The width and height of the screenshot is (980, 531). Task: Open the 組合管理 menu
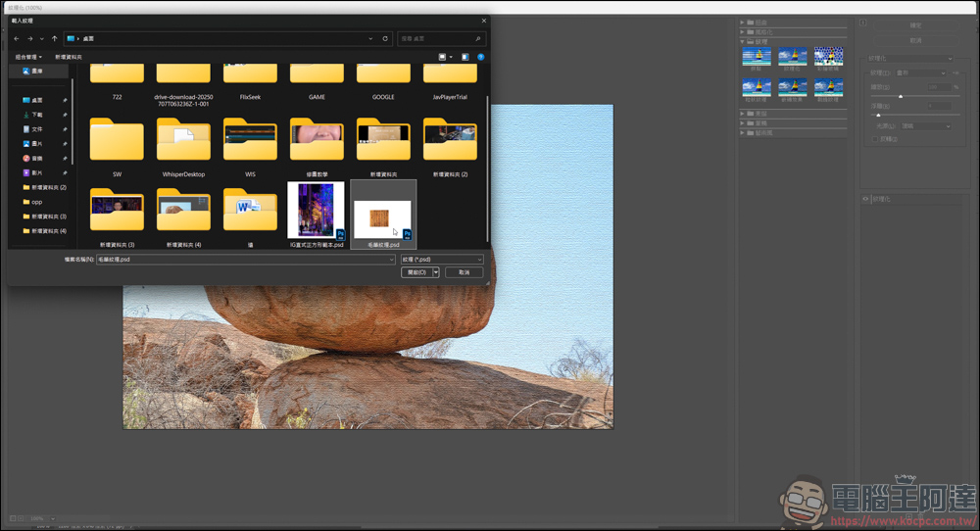coord(28,57)
